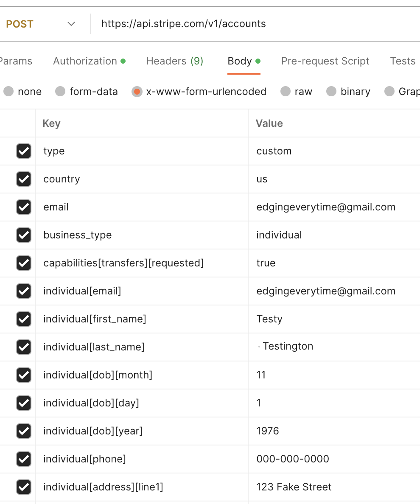Select the form-data radio button

point(60,91)
